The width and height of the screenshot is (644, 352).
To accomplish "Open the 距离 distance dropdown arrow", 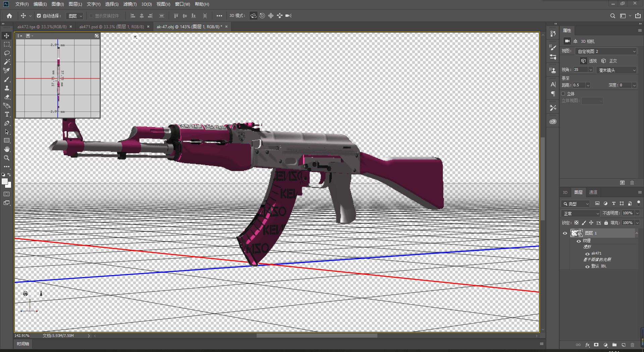I will (588, 85).
